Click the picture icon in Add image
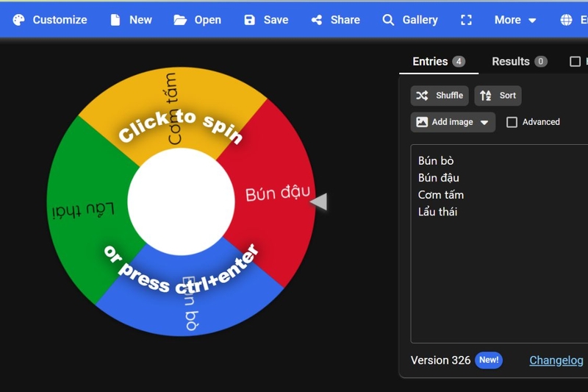The width and height of the screenshot is (588, 392). click(422, 122)
